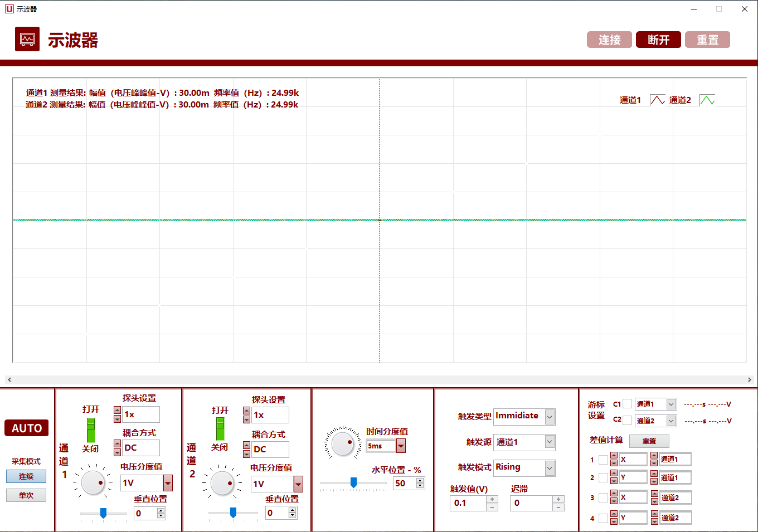
Task: Expand the 触发模式 Rising dropdown
Action: 550,468
